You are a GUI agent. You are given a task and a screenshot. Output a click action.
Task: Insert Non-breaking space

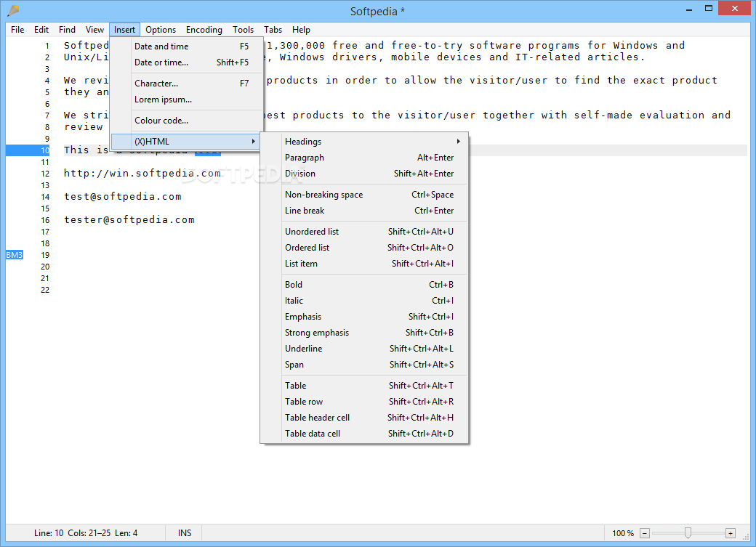364,195
